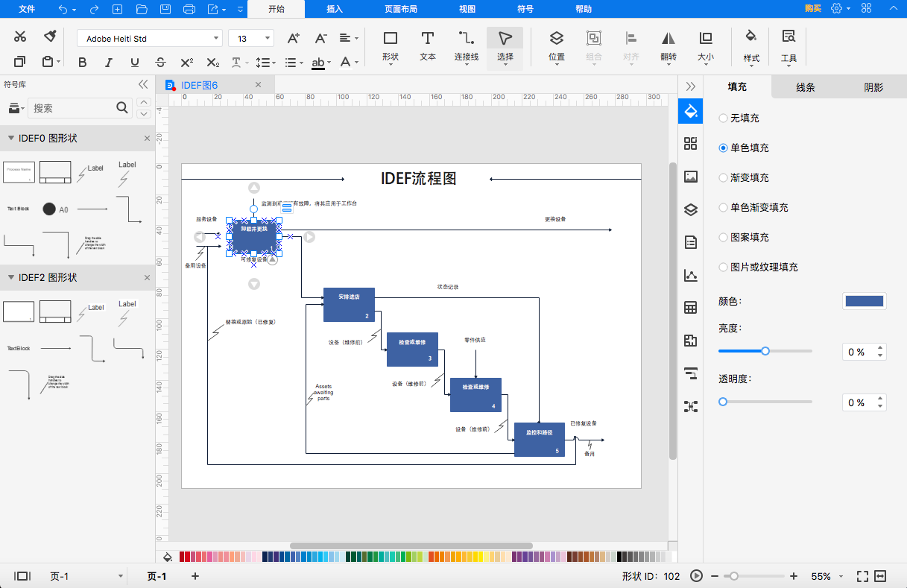This screenshot has height=588, width=907.
Task: Open the table panel icon in right sidebar
Action: pyautogui.click(x=691, y=308)
